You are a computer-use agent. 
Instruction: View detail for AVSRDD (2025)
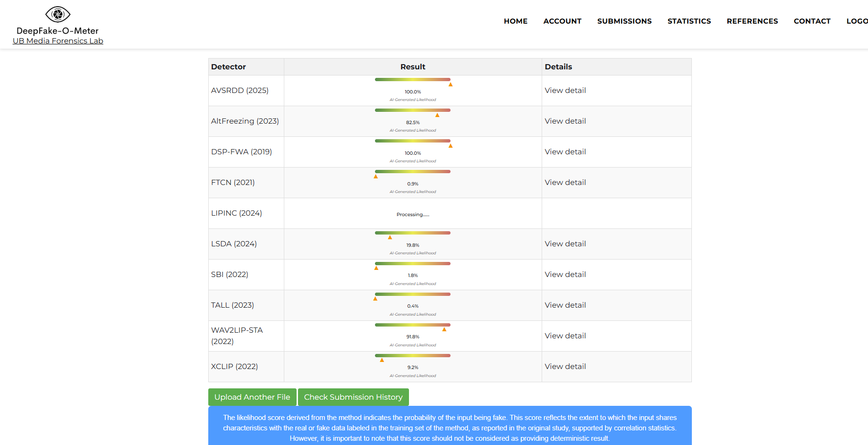565,91
